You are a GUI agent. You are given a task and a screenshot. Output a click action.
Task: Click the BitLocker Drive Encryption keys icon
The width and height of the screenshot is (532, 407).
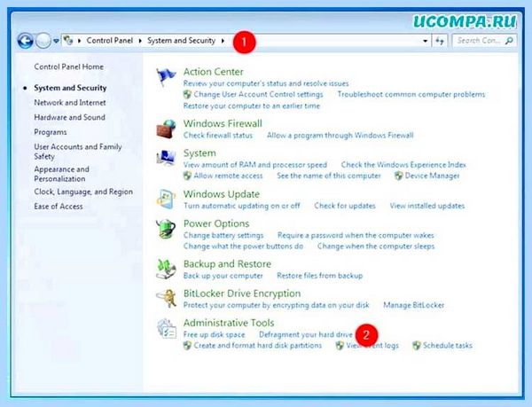coord(167,299)
